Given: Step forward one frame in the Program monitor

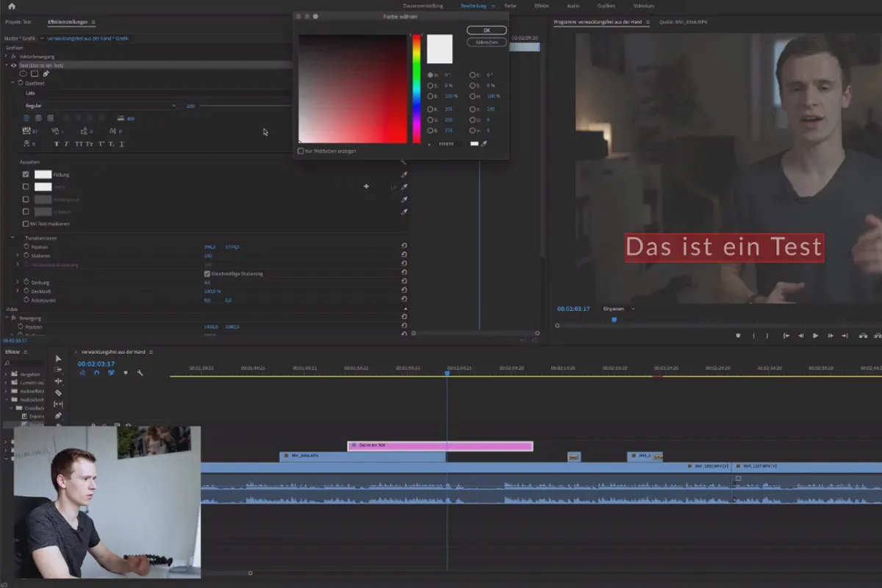Looking at the screenshot, I should (830, 336).
